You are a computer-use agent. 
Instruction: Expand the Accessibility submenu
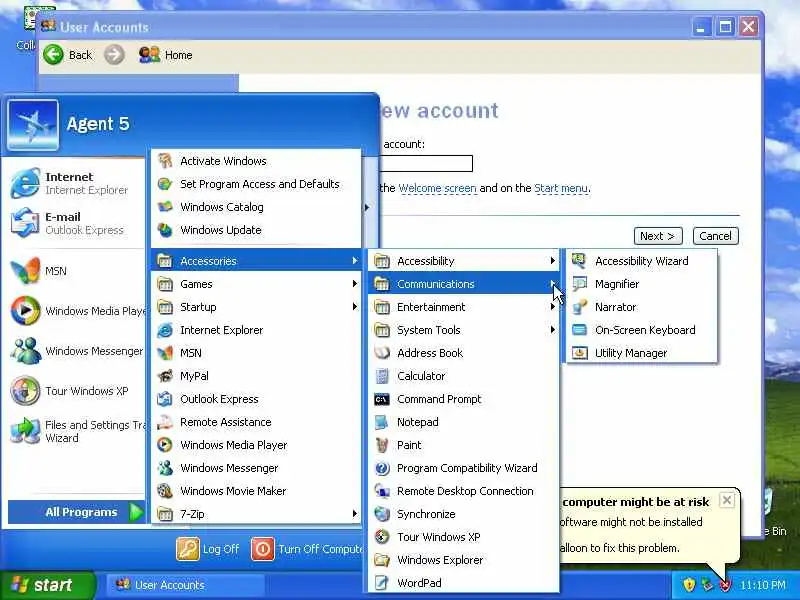click(x=464, y=261)
